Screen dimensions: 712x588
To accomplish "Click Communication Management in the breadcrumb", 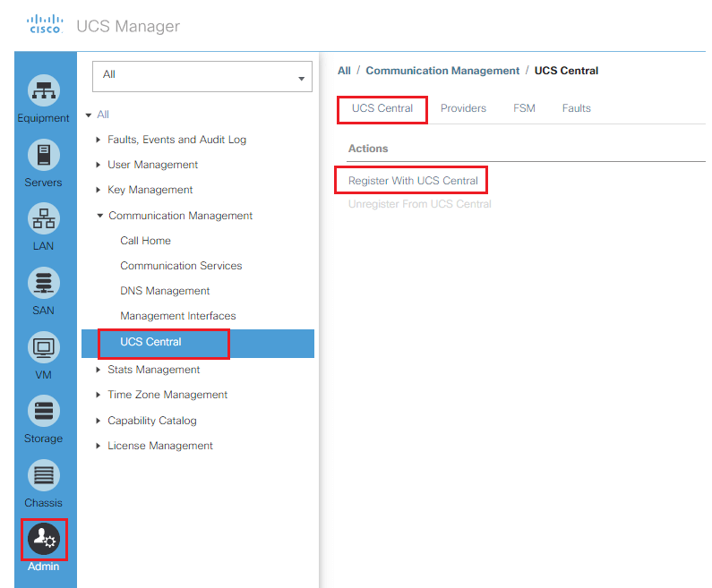I will click(x=442, y=71).
